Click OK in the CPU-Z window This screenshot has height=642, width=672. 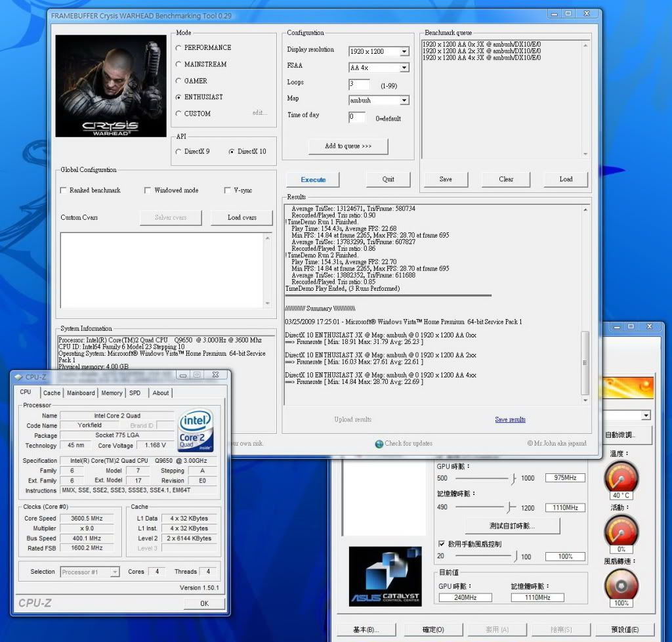pyautogui.click(x=205, y=603)
